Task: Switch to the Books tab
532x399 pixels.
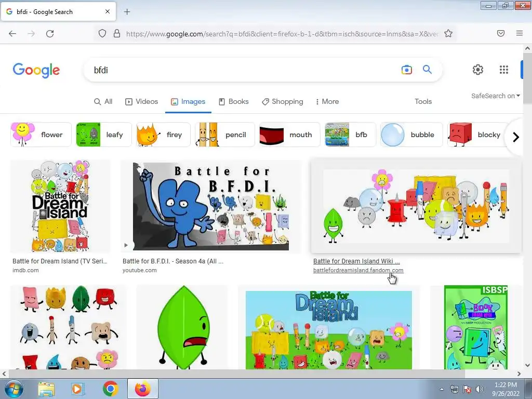Action: tap(233, 101)
